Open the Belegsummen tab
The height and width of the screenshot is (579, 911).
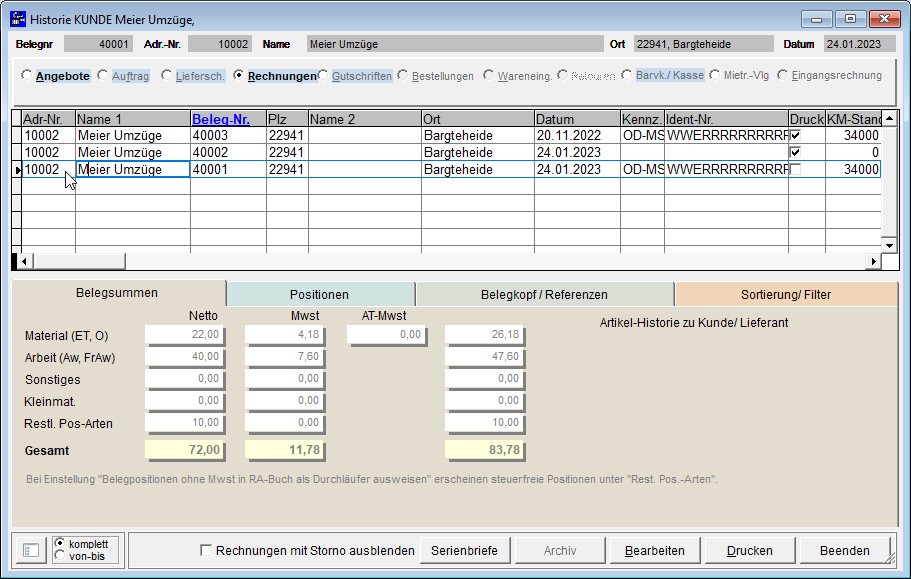point(117,293)
